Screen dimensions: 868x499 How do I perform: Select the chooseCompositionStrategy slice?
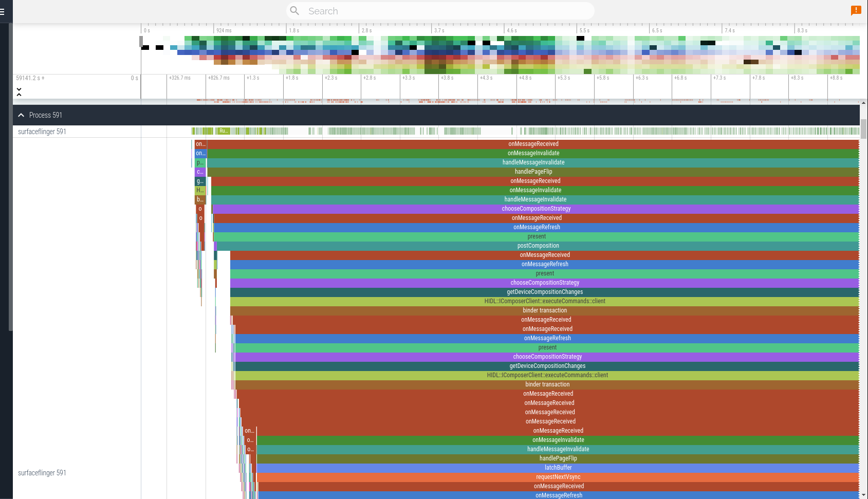point(536,209)
